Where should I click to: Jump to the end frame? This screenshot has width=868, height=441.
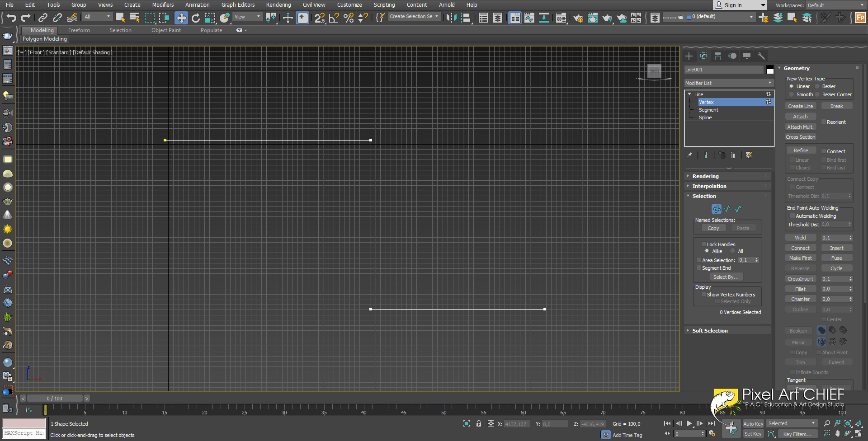tap(711, 423)
